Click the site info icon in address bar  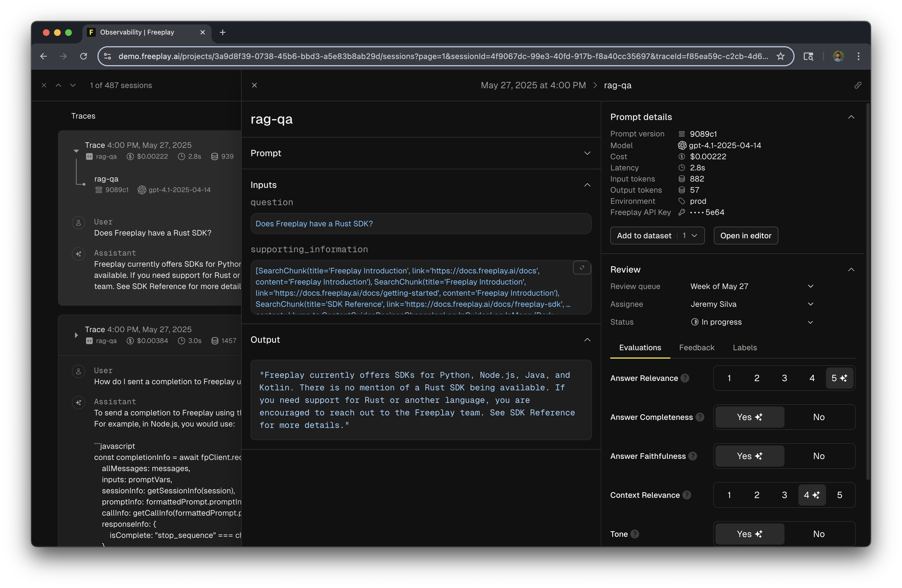108,56
